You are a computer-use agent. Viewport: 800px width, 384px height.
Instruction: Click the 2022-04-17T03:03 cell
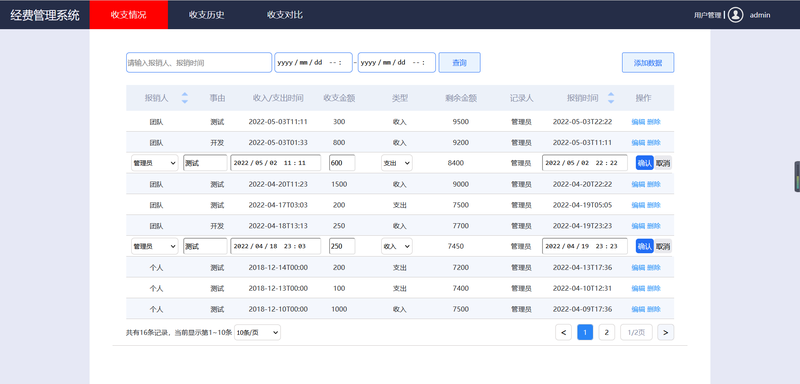[x=278, y=205]
